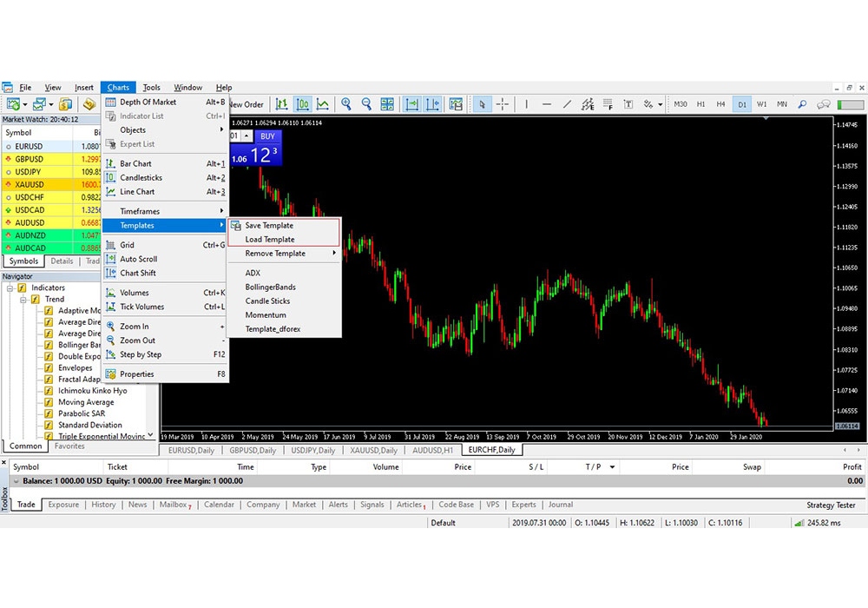The height and width of the screenshot is (608, 868).
Task: Select the horizontal line drawing tool
Action: [x=547, y=104]
